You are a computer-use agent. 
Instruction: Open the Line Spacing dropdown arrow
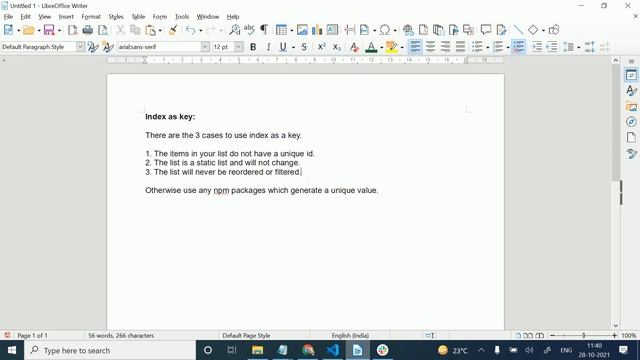click(579, 47)
